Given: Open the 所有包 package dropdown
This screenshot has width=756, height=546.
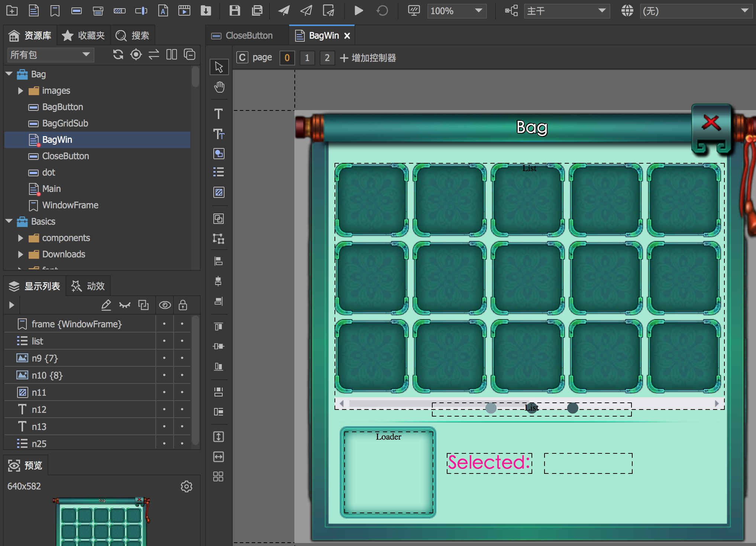Looking at the screenshot, I should (x=50, y=55).
